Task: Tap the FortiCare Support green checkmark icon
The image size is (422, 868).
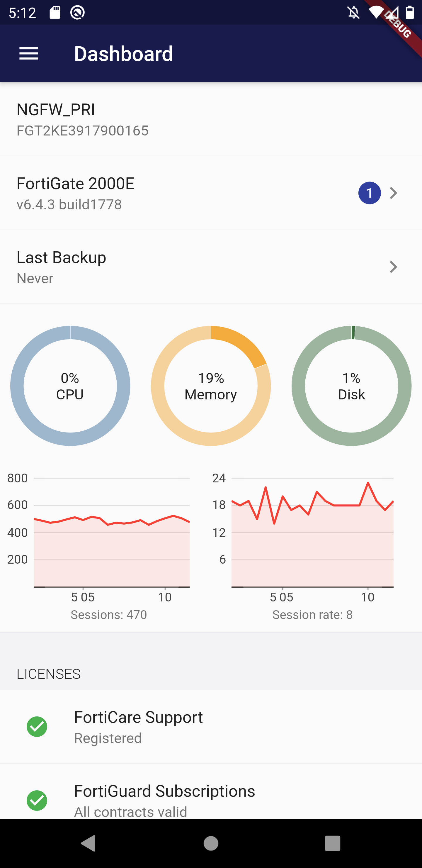Action: pyautogui.click(x=37, y=726)
